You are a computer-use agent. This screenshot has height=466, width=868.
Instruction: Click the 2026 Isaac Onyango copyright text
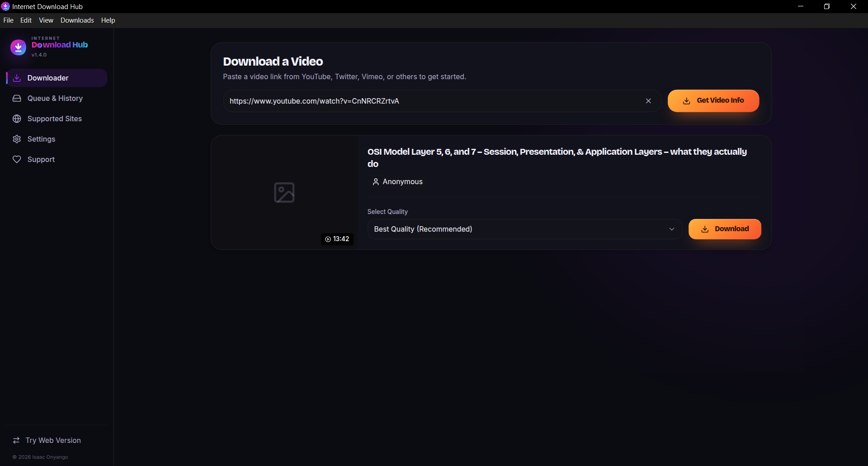coord(40,457)
